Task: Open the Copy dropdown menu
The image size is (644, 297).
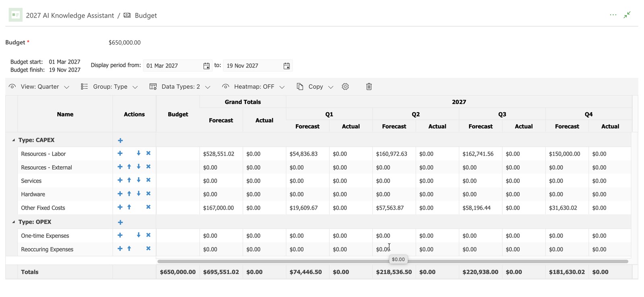Action: point(315,87)
